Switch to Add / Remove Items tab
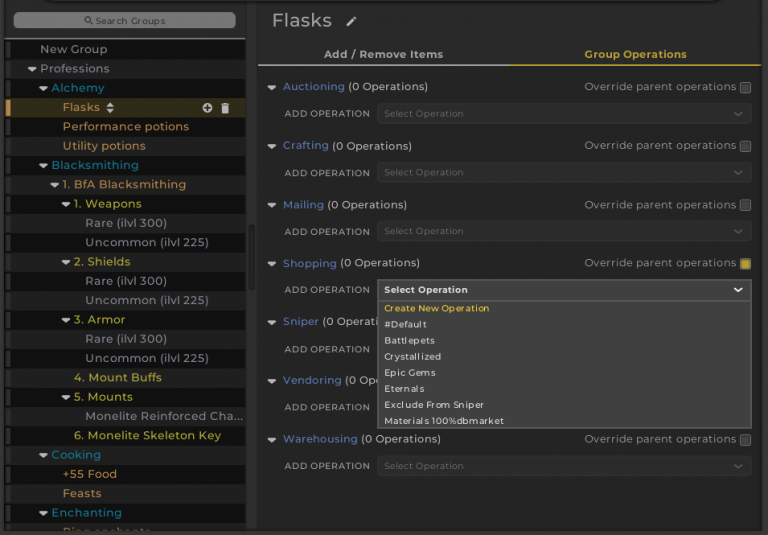The width and height of the screenshot is (768, 535). click(x=383, y=54)
